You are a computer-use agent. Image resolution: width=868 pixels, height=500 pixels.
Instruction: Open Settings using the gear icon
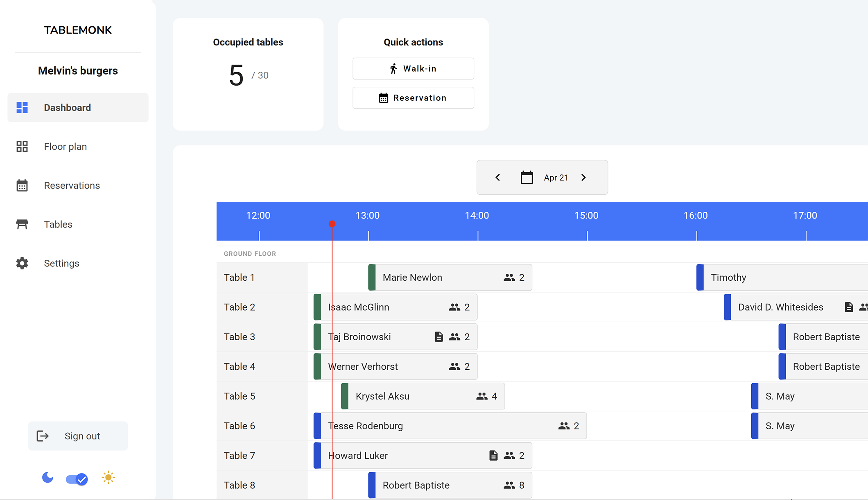click(x=22, y=263)
